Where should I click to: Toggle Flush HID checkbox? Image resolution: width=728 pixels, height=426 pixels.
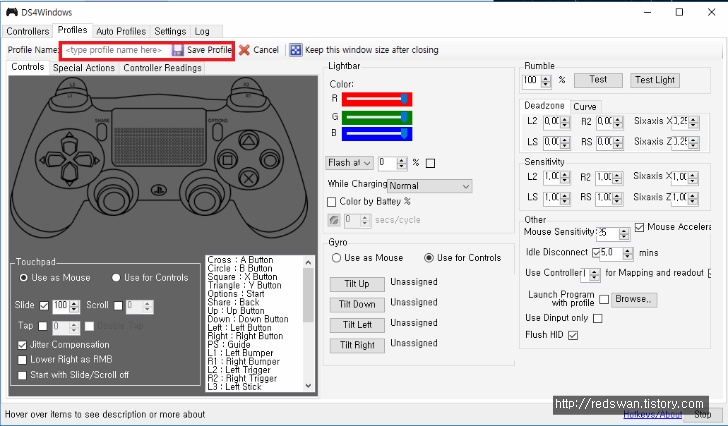pos(573,336)
